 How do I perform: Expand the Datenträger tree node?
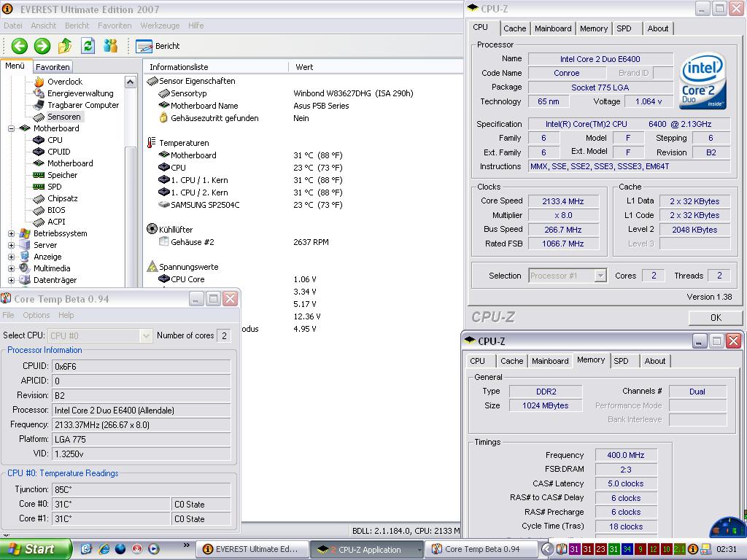[11, 281]
